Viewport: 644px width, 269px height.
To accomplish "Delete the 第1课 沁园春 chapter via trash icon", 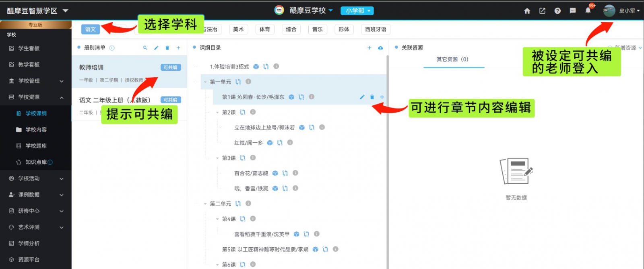I will click(x=372, y=97).
